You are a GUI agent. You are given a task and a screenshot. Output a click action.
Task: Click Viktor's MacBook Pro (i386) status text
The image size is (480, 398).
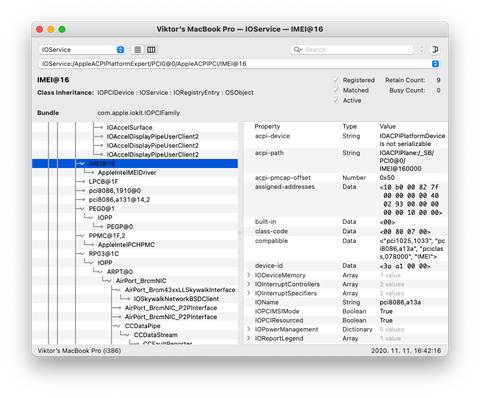point(79,351)
